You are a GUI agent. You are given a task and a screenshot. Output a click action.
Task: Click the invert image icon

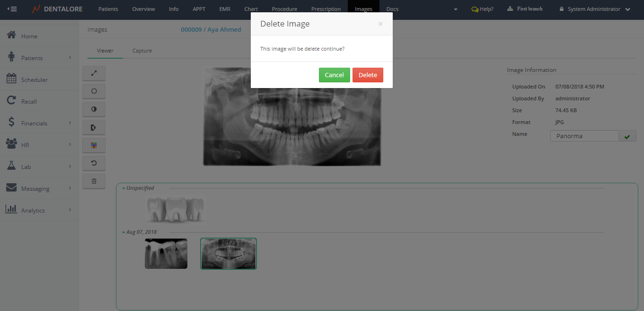pyautogui.click(x=94, y=127)
